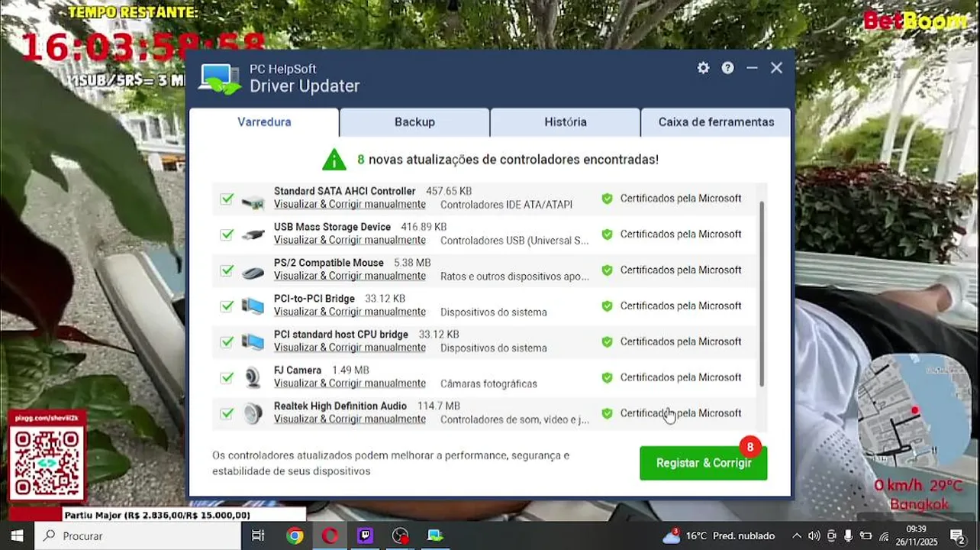
Task: Uncheck Standard SATA AHCI Controller checkbox
Action: [x=227, y=199]
